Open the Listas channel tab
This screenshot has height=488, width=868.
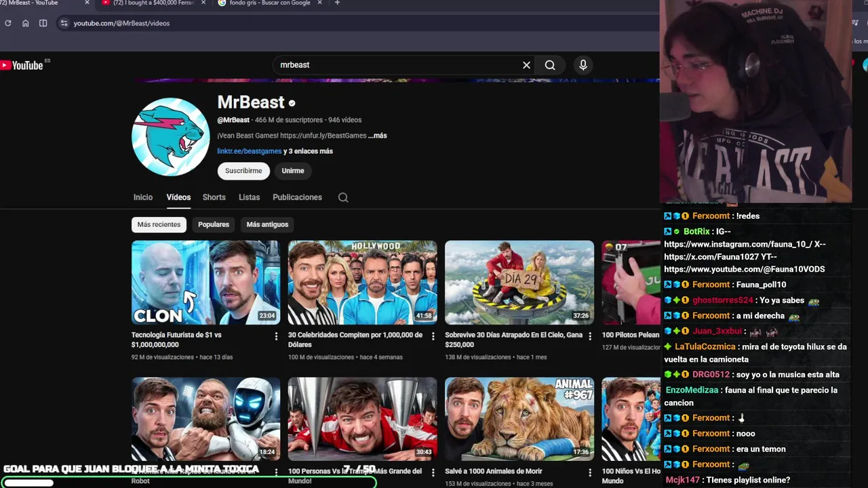(x=249, y=197)
